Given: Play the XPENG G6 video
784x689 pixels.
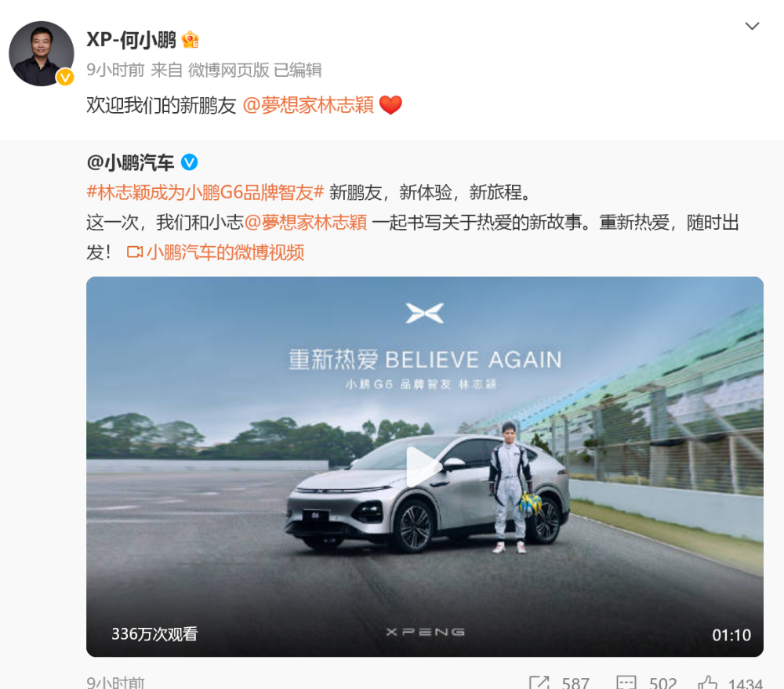Looking at the screenshot, I should (x=423, y=466).
